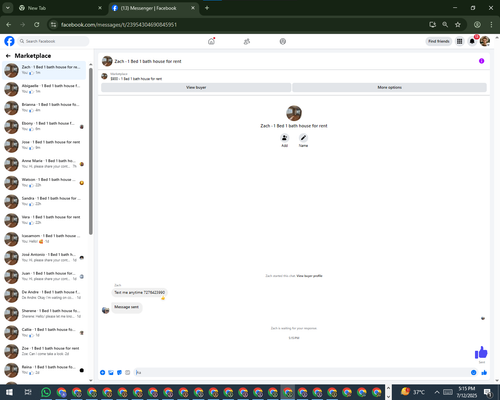The image size is (500, 400).
Task: Open the Reina conversation
Action: pyautogui.click(x=44, y=370)
